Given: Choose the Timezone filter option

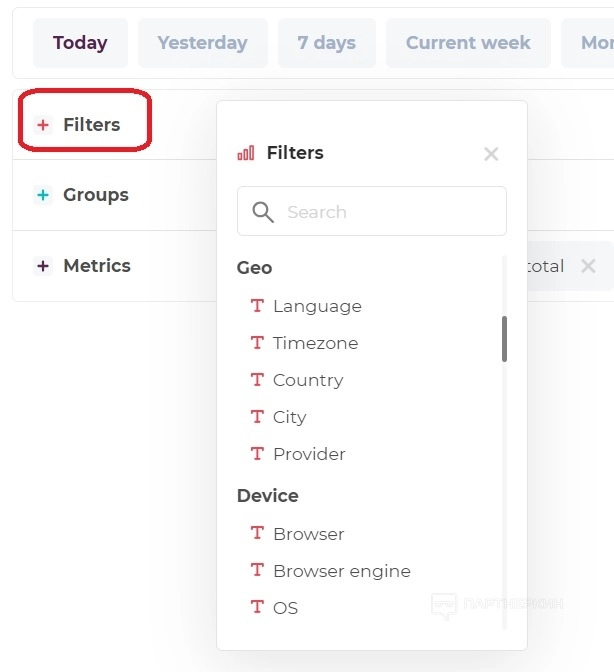Looking at the screenshot, I should pyautogui.click(x=315, y=343).
